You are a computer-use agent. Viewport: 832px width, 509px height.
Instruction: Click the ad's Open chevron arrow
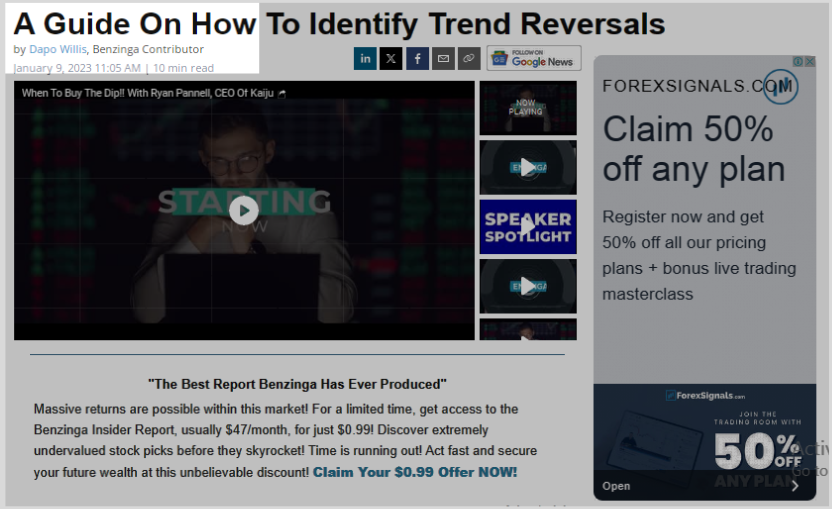pyautogui.click(x=795, y=486)
